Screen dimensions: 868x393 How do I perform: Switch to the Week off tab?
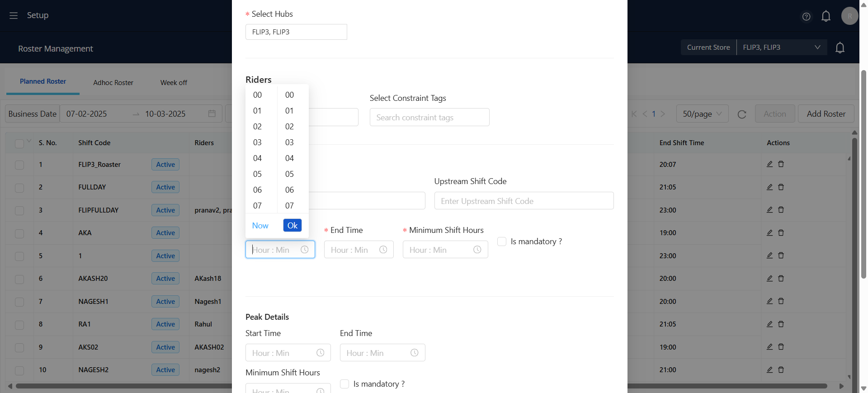point(174,83)
